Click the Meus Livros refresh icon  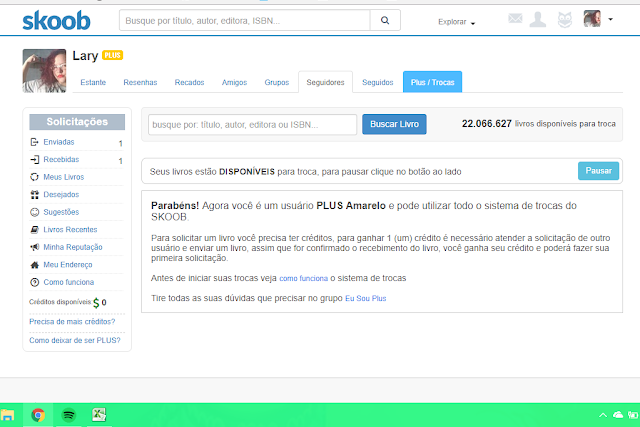tap(35, 177)
